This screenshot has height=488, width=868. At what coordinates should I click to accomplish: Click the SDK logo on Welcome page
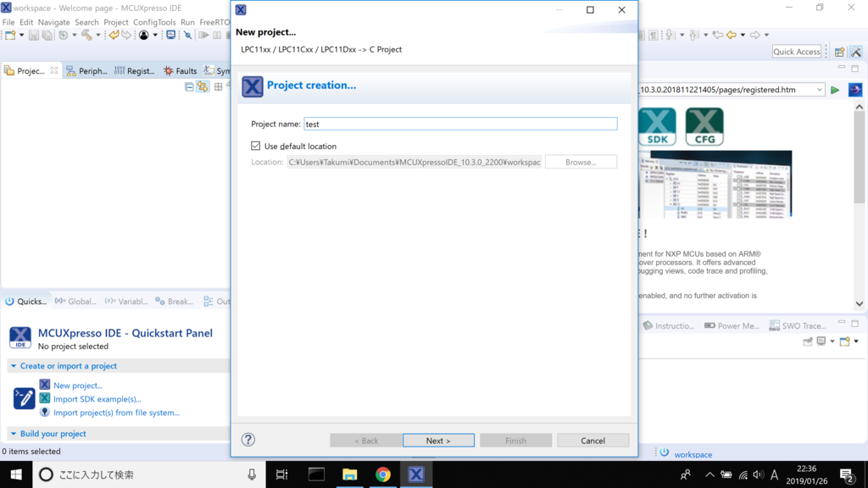657,127
